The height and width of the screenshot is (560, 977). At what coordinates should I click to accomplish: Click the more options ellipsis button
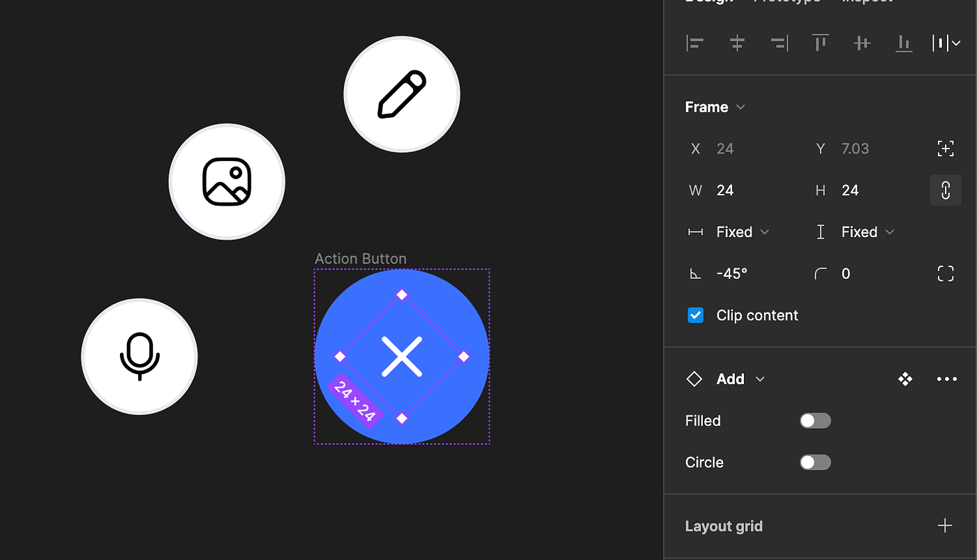(946, 379)
